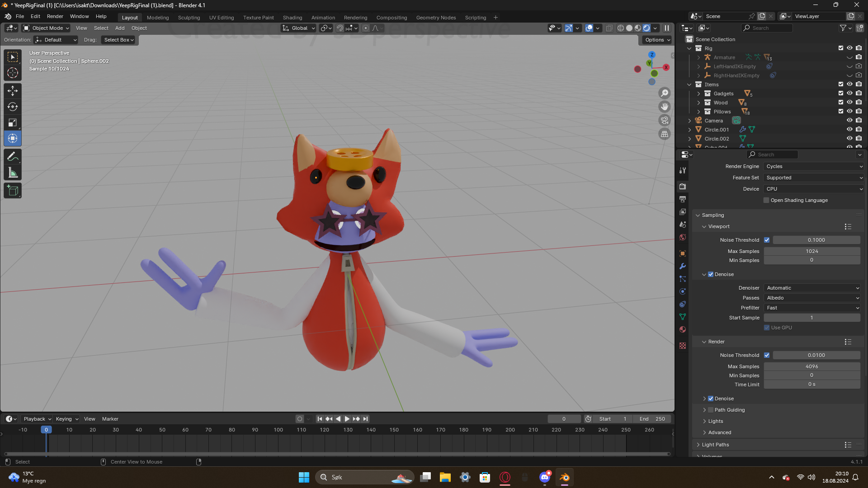Click the viewport pan hand icon
Screen dimensions: 868x488
click(x=665, y=107)
